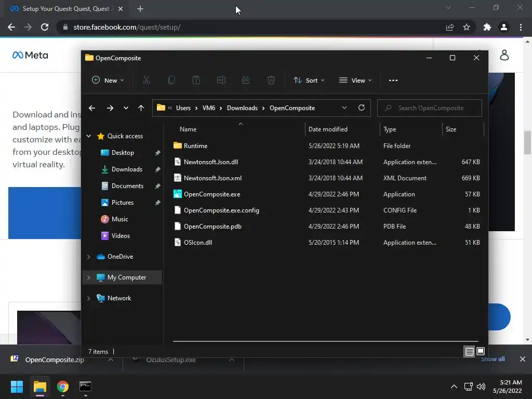The image size is (532, 399).
Task: Click the Copy icon in Explorer toolbar
Action: click(x=171, y=81)
